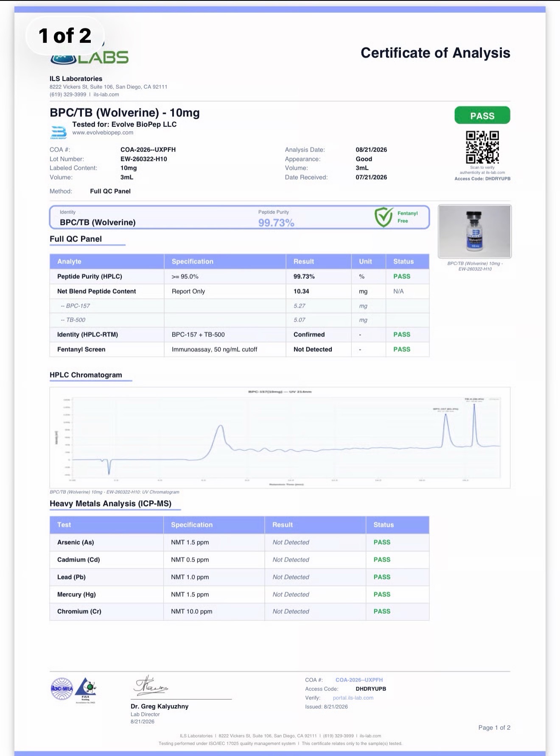Click the lot number EW-260322-H10 value
560x756 pixels.
(x=143, y=159)
